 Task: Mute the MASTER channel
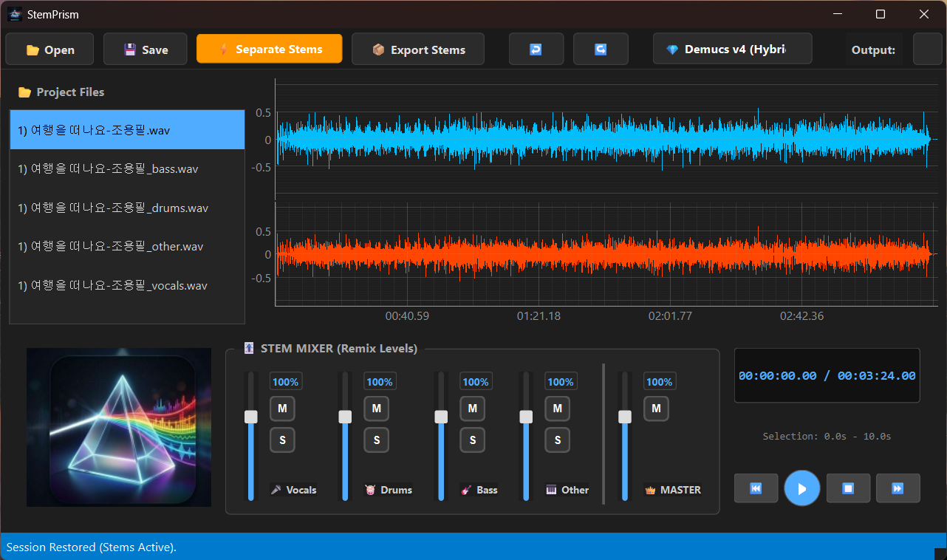tap(656, 408)
